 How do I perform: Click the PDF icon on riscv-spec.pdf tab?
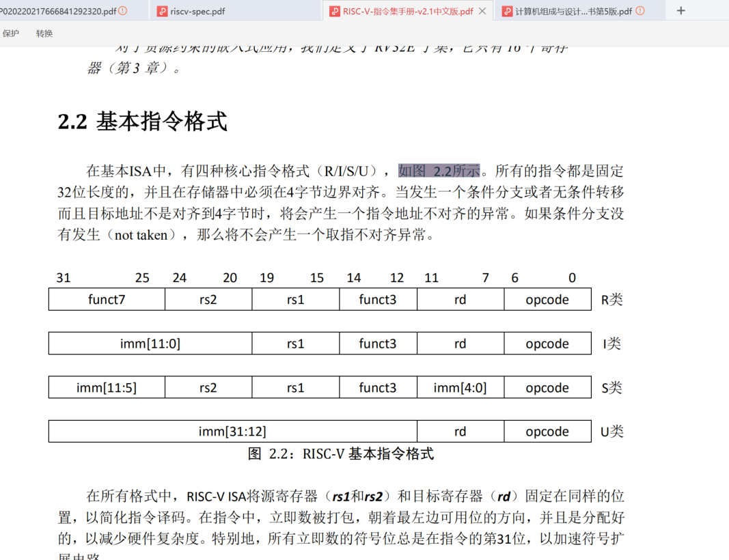[x=162, y=11]
